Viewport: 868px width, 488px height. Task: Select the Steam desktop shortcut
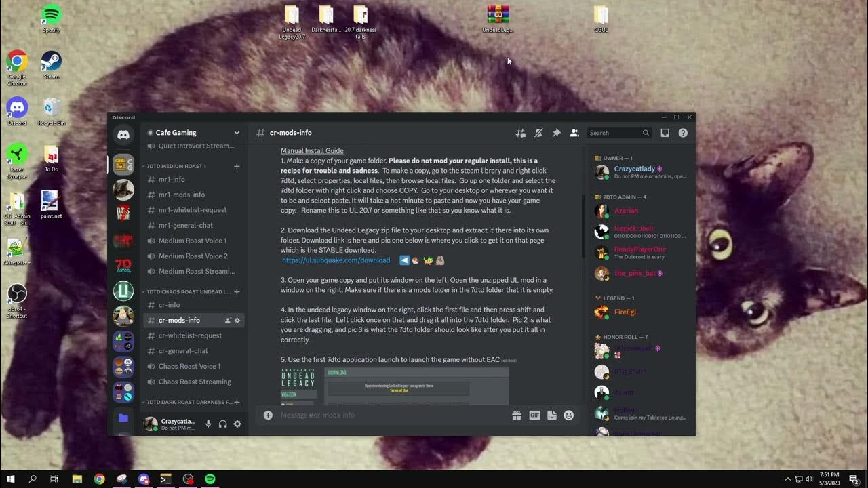[52, 65]
